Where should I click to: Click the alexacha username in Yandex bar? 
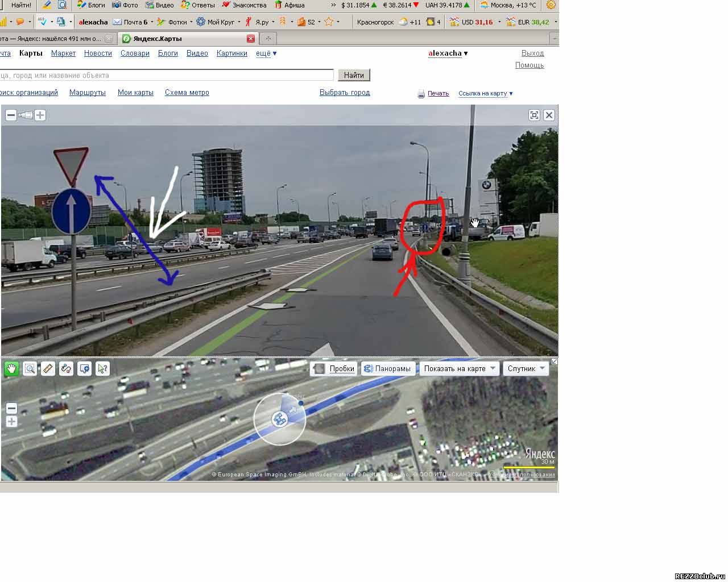(x=93, y=22)
